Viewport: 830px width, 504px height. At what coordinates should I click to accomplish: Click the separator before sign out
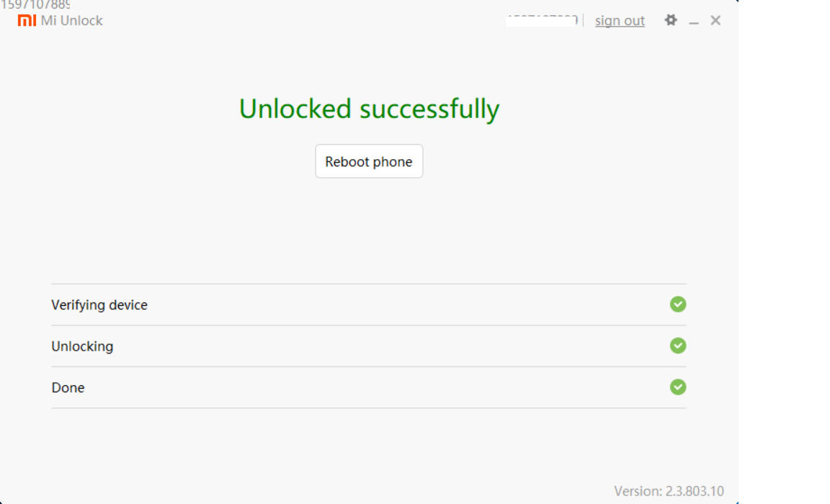coord(583,20)
